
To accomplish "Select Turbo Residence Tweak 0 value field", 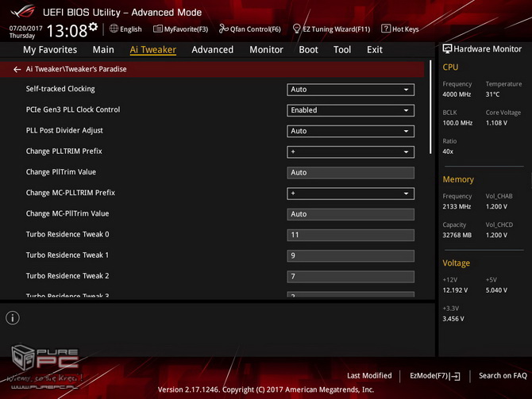I will pos(350,235).
